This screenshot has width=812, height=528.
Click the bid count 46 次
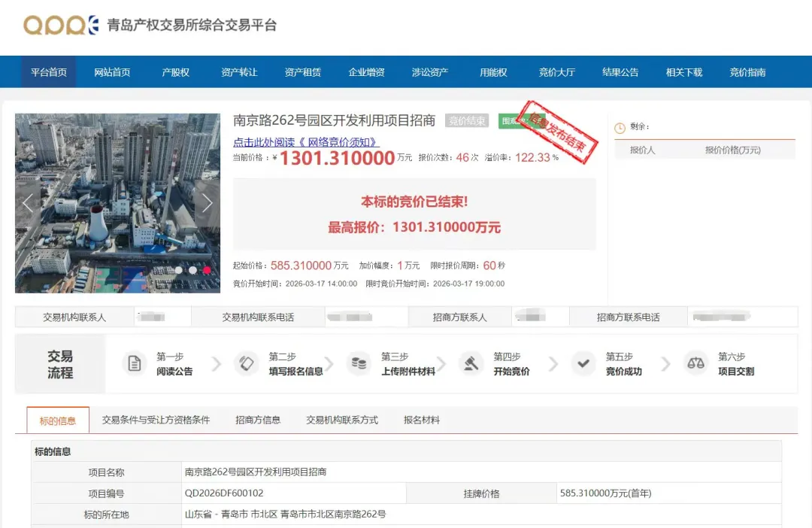tap(467, 157)
